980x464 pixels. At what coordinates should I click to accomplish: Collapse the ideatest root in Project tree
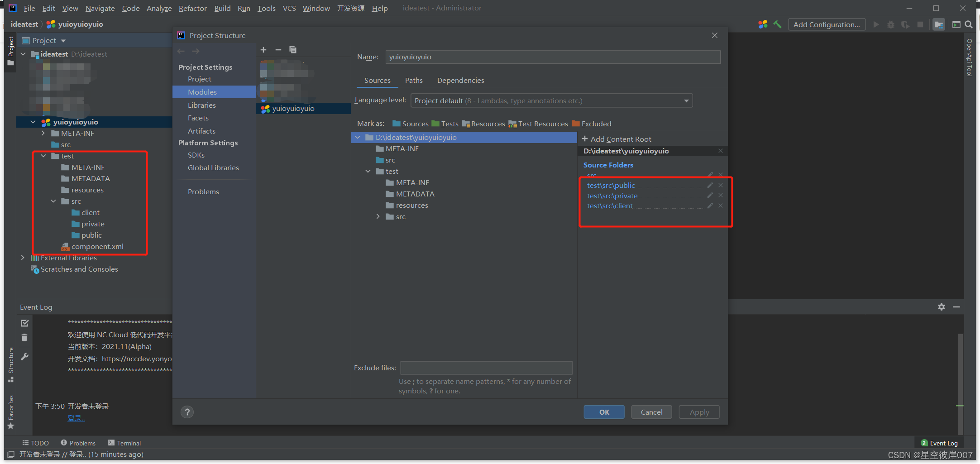pos(23,54)
